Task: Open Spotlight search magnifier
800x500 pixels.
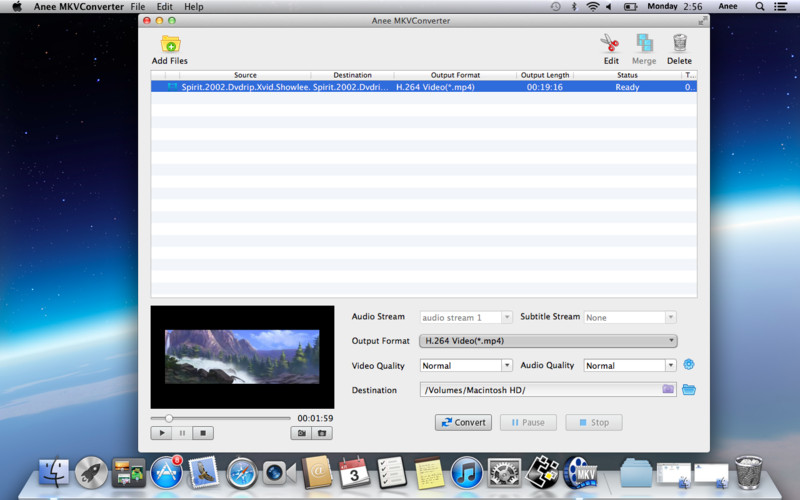Action: 760,7
